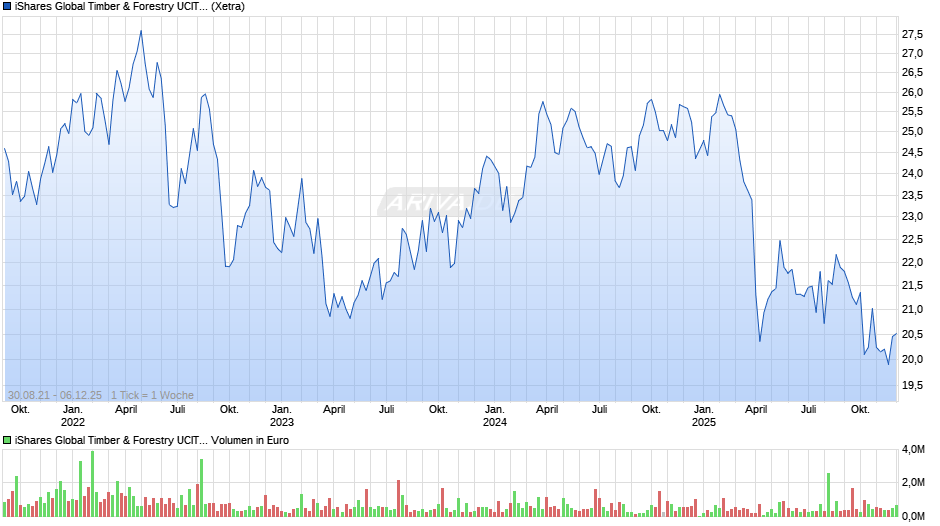
Task: Click the Jan. 2025 time axis label
Action: click(704, 416)
